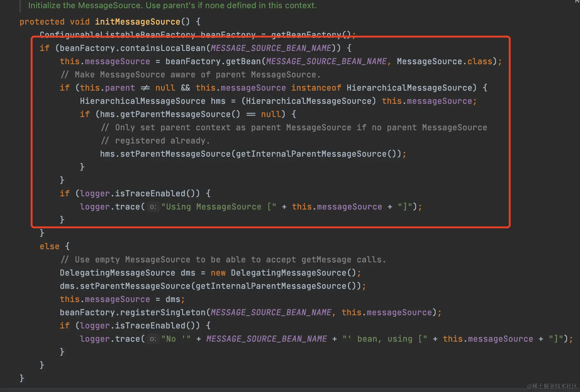
Task: Click the o: parameter hint before "No '"
Action: [x=153, y=339]
